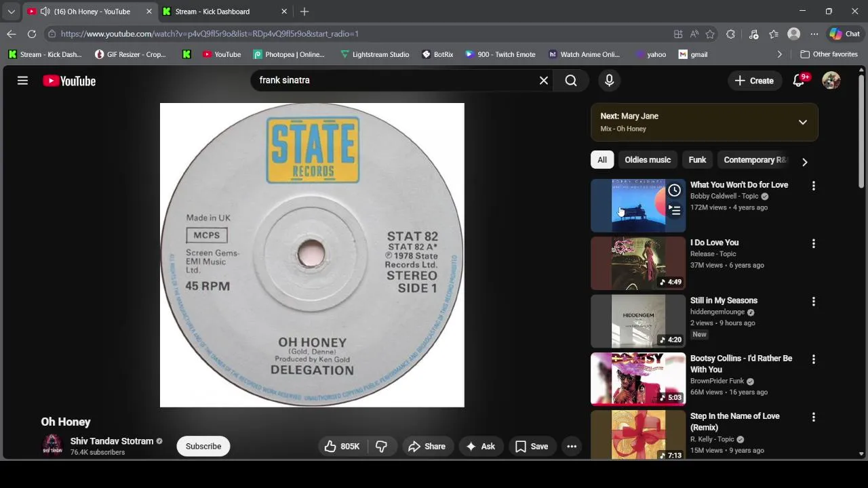Screen dimensions: 868x488
Task: Go back in browser history
Action: pos(12,34)
